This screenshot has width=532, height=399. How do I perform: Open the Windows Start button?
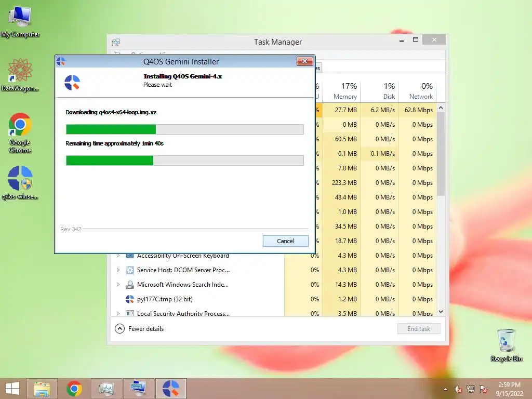[12, 389]
